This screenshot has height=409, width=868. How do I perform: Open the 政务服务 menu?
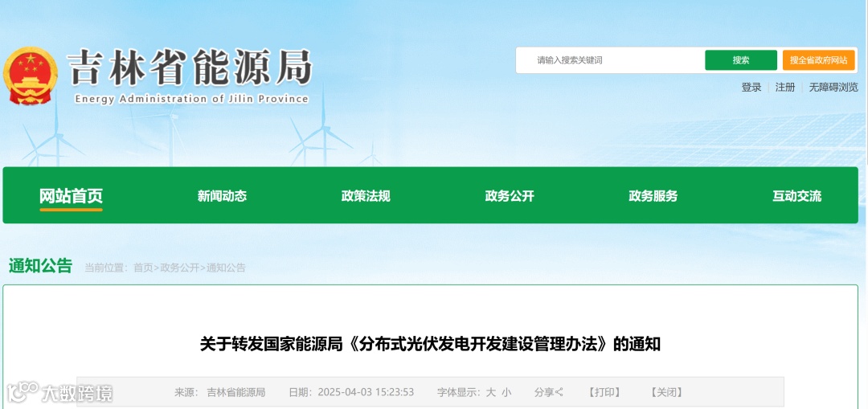pyautogui.click(x=653, y=196)
